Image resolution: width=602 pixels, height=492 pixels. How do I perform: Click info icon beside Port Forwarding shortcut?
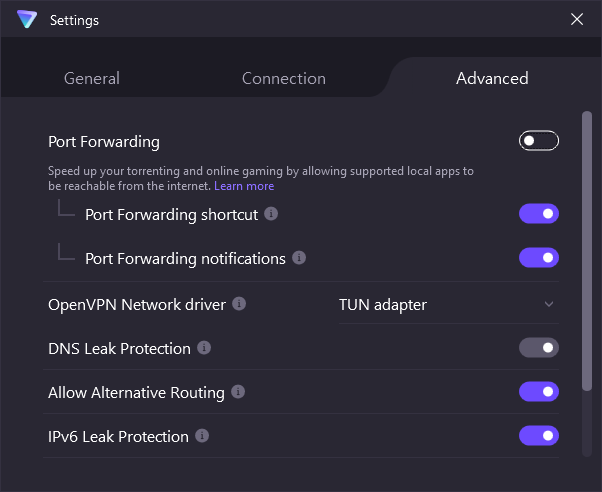271,214
